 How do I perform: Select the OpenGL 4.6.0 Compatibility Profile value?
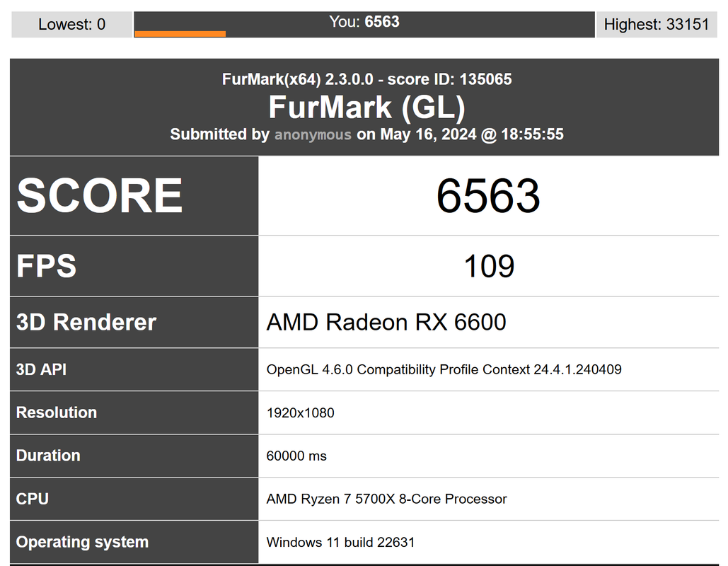coord(444,369)
